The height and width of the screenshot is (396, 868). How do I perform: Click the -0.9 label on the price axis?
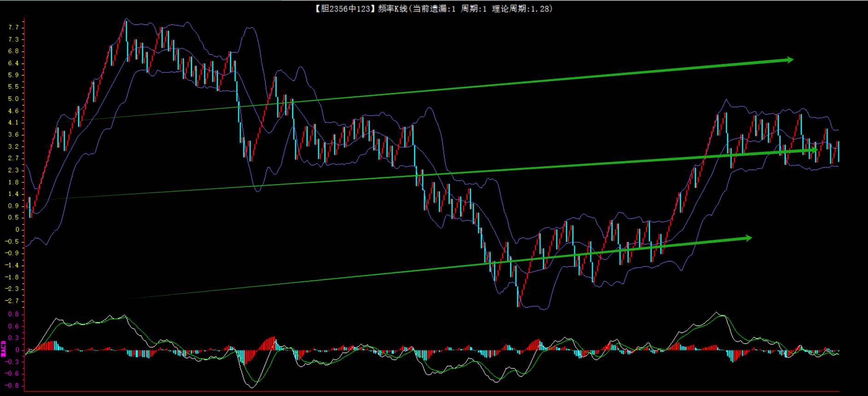(12, 253)
